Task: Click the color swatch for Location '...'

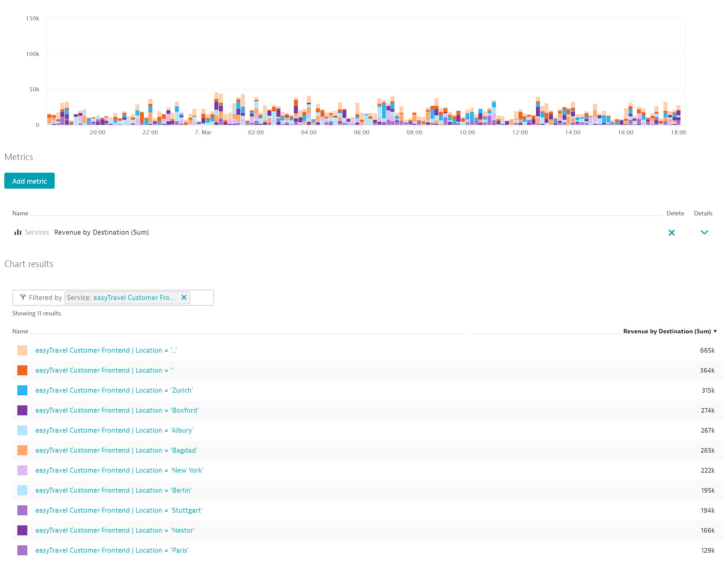Action: [x=22, y=350]
